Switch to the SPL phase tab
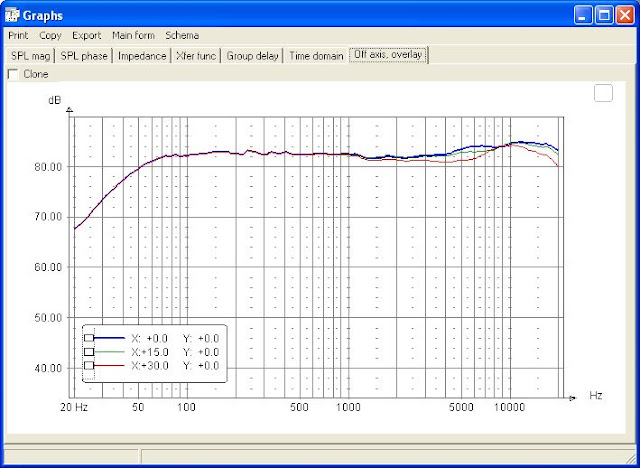The width and height of the screenshot is (640, 468). coord(83,56)
